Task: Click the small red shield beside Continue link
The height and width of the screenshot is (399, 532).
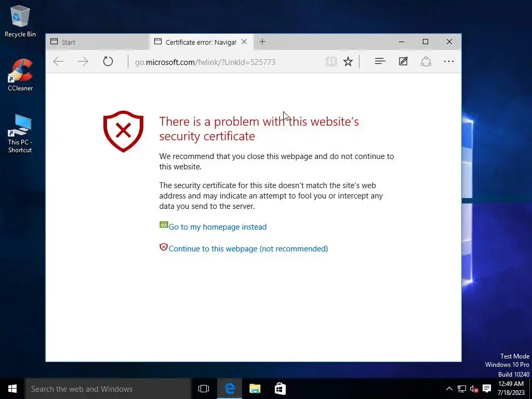Action: coord(164,247)
